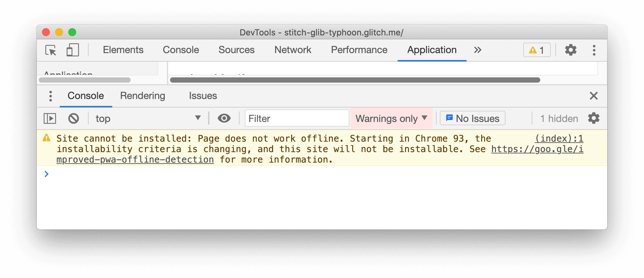644x278 pixels.
Task: Click the No Issues button
Action: click(x=472, y=118)
